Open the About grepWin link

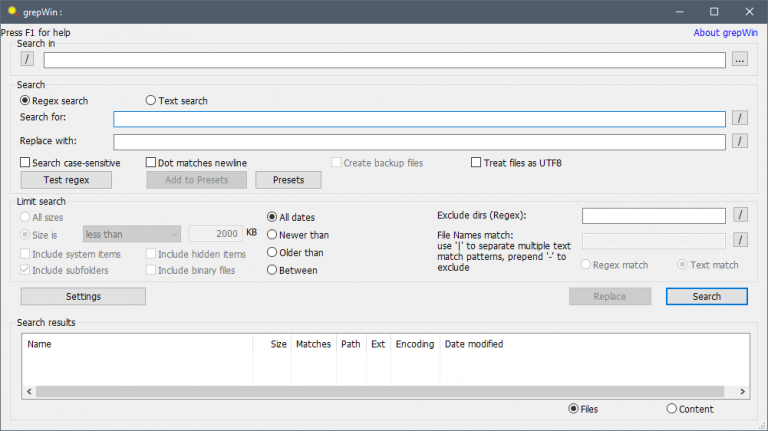[x=728, y=33]
